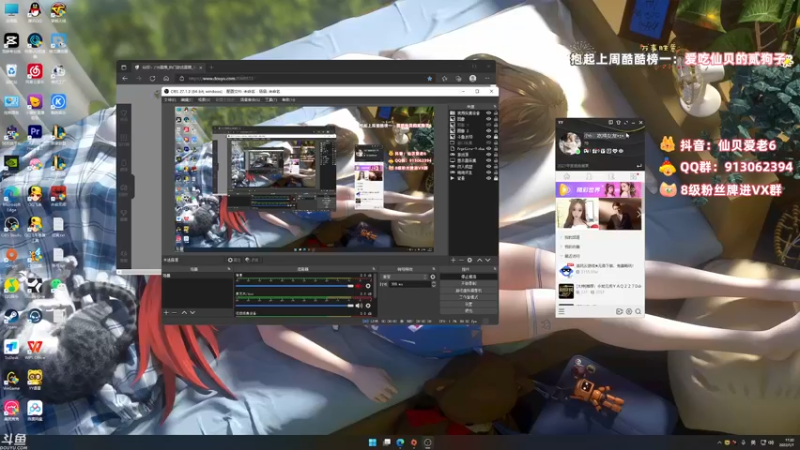Toggle lock of bottom 背景 group source
The image size is (800, 450).
point(495,178)
